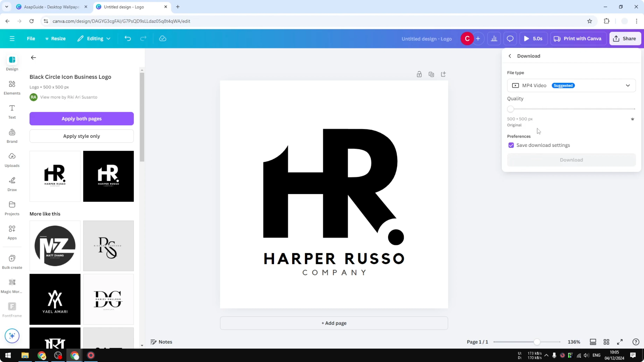
Task: Lock the page elements
Action: point(419,74)
